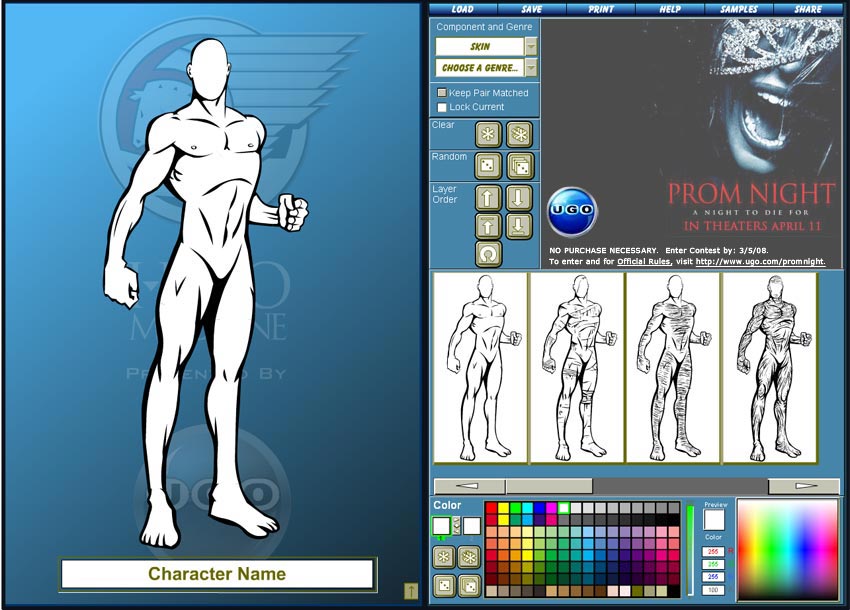Click the SHARE menu item
The image size is (850, 610).
pos(808,9)
